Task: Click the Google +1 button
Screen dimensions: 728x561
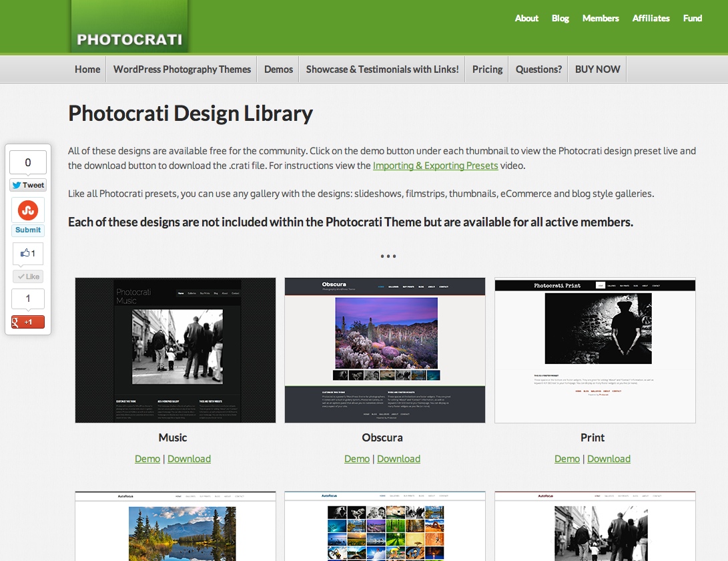Action: (28, 322)
